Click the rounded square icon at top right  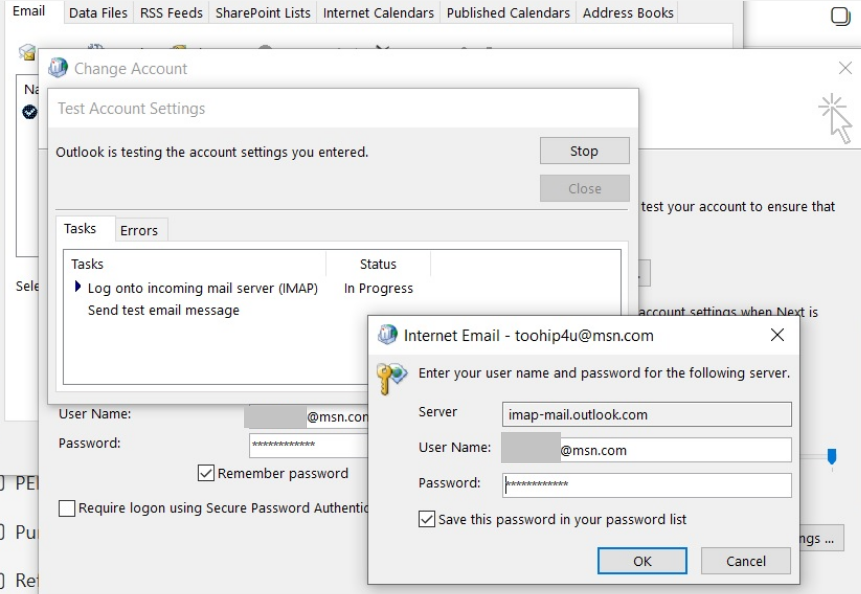pos(840,16)
